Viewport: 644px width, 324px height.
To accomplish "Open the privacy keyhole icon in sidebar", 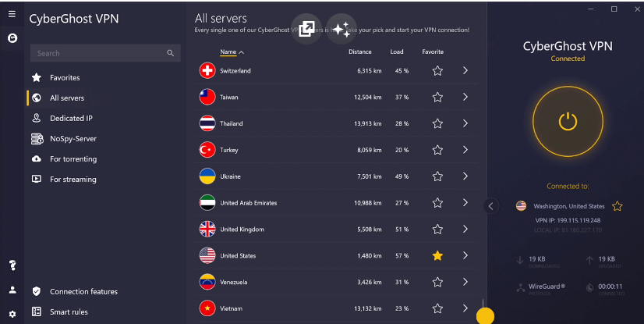I will [x=12, y=265].
